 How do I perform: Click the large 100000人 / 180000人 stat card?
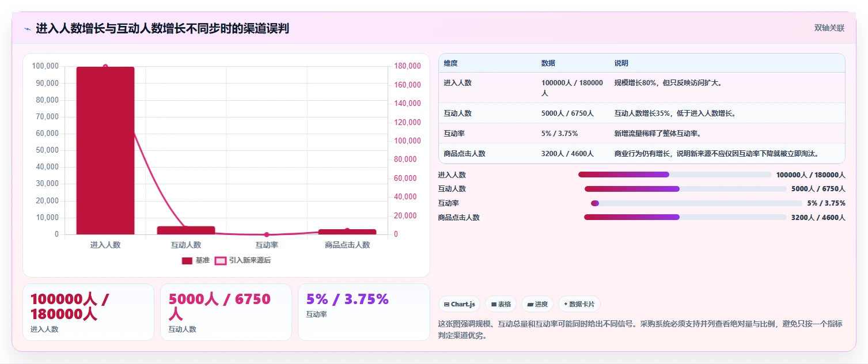88,312
